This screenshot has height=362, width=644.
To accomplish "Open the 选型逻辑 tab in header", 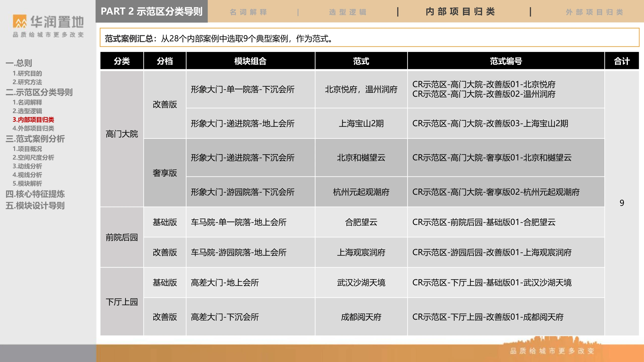I will point(348,12).
